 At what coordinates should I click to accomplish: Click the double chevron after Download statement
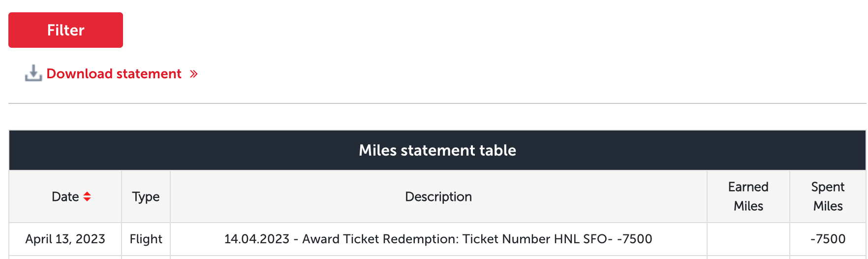click(194, 74)
